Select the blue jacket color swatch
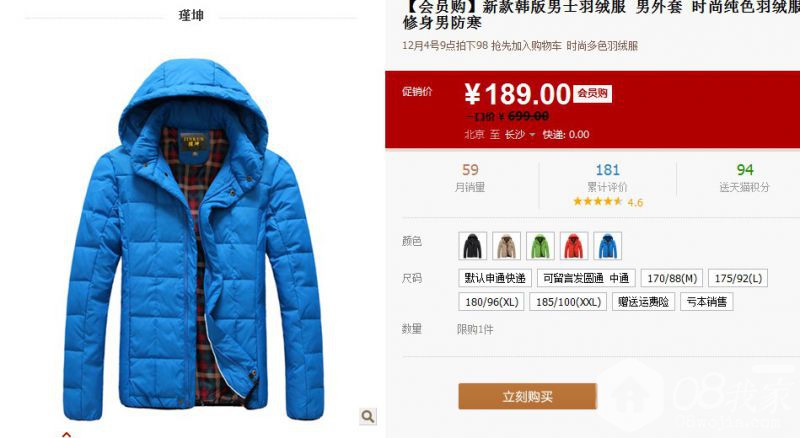Screen dimensions: 800x438 [608, 246]
